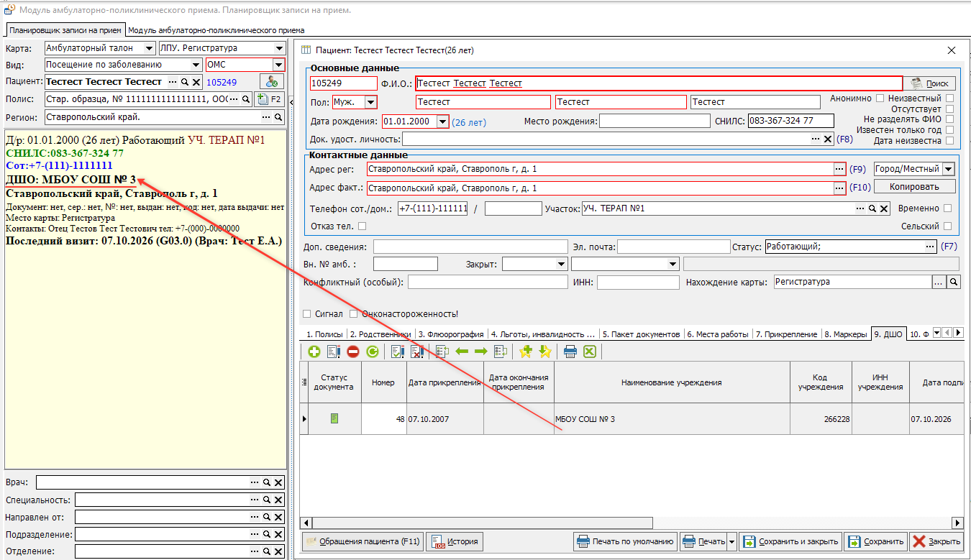Clear the Док. удост. личность field with X

tap(828, 139)
